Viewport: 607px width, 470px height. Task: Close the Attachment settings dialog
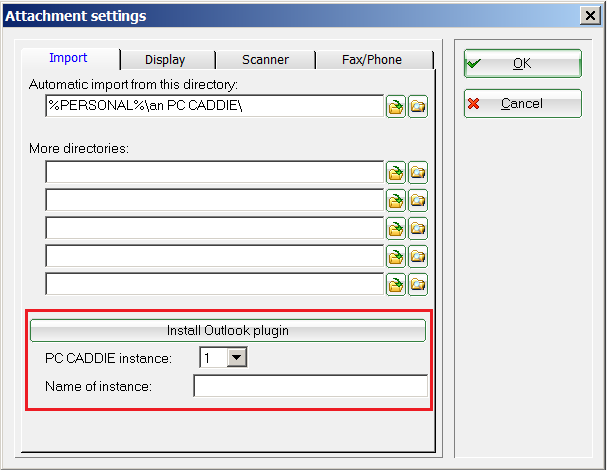coord(590,16)
